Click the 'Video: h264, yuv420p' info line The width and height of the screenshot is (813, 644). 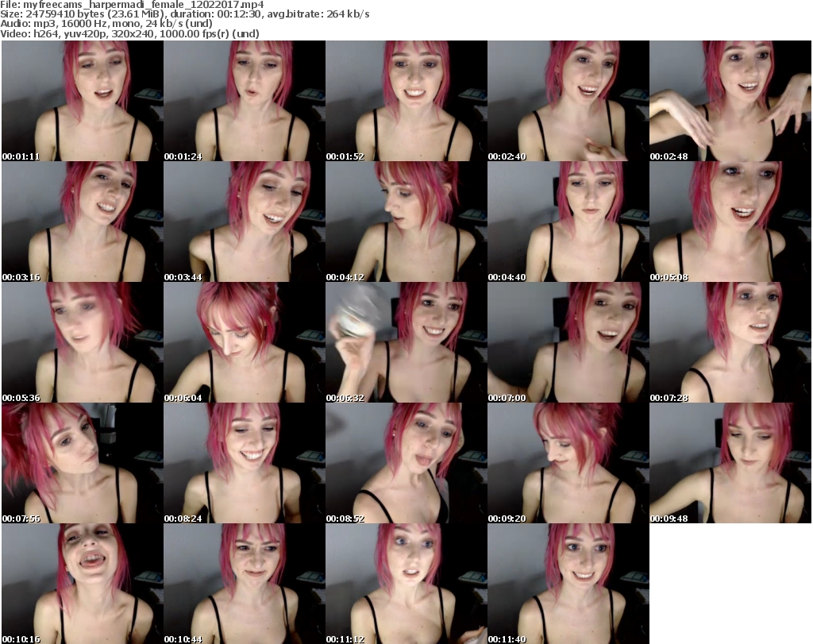click(x=129, y=33)
